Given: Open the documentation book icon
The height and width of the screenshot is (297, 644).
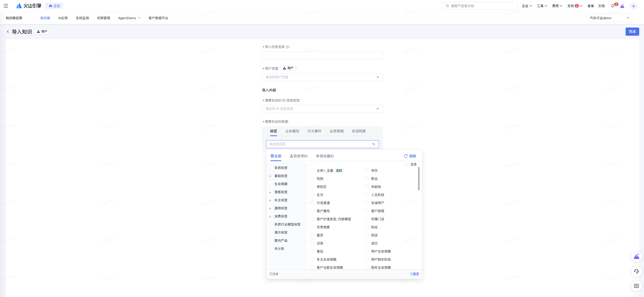Looking at the screenshot, I should coord(636,286).
